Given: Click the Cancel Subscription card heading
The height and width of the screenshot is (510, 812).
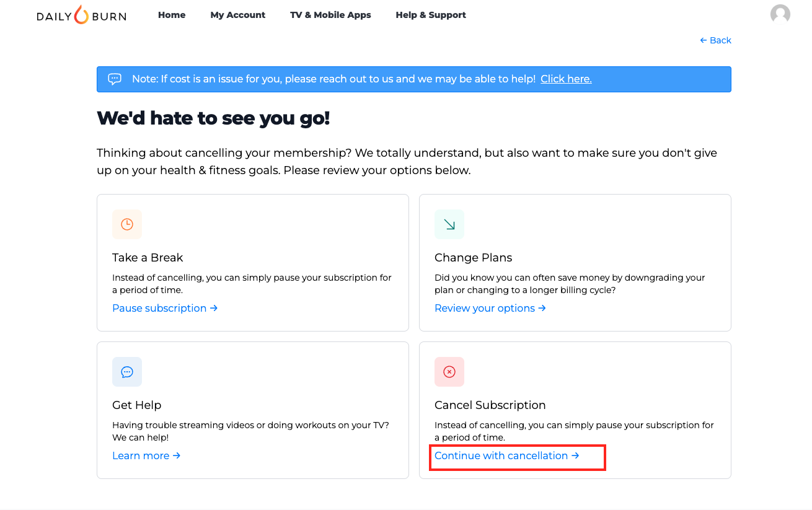Looking at the screenshot, I should click(x=490, y=405).
